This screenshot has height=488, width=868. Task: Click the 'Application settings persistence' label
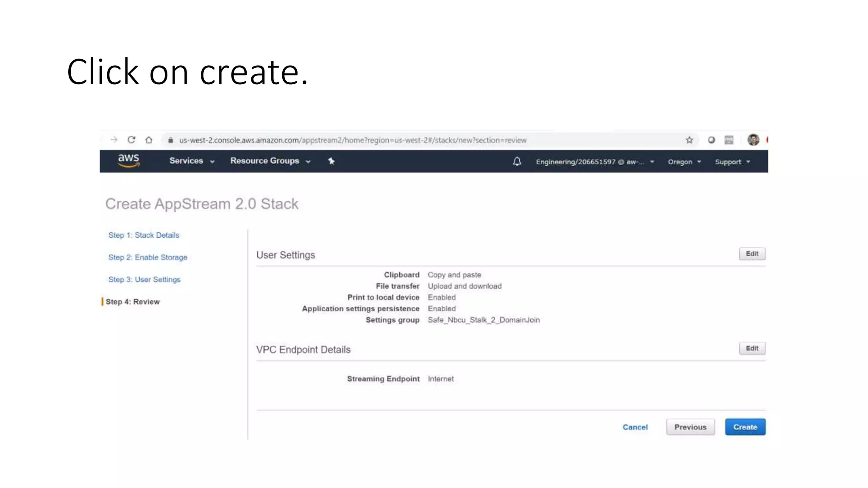pos(361,309)
